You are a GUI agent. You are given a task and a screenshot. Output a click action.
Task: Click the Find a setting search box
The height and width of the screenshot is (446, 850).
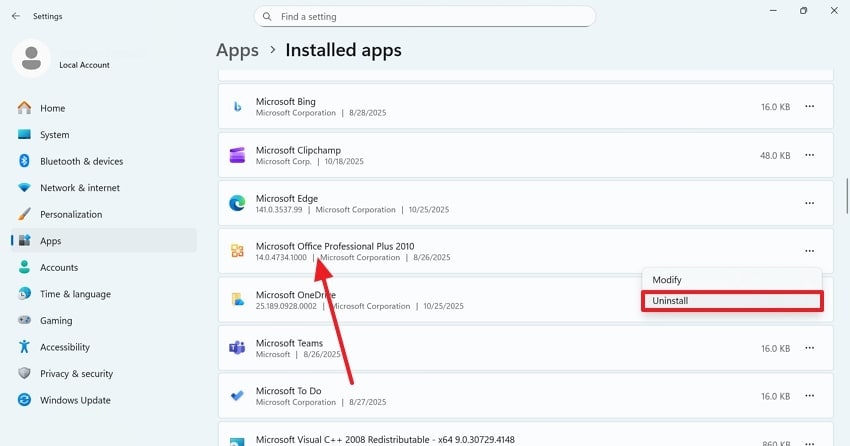coord(424,17)
